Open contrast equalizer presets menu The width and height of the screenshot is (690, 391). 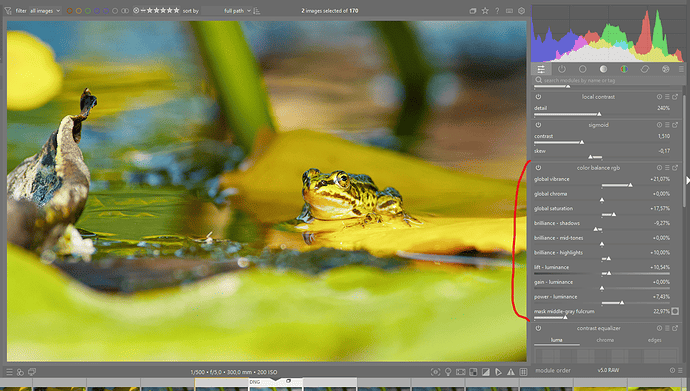[x=667, y=328]
